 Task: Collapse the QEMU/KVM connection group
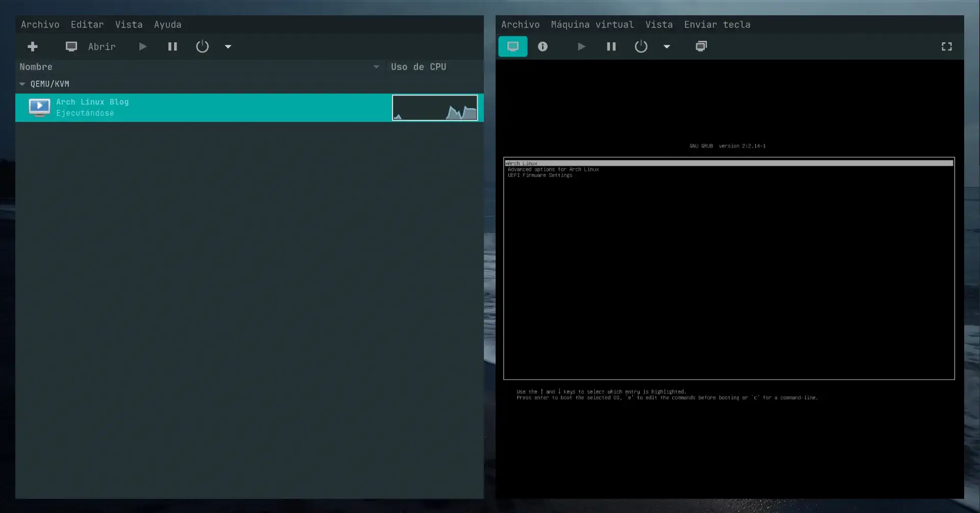pyautogui.click(x=22, y=84)
